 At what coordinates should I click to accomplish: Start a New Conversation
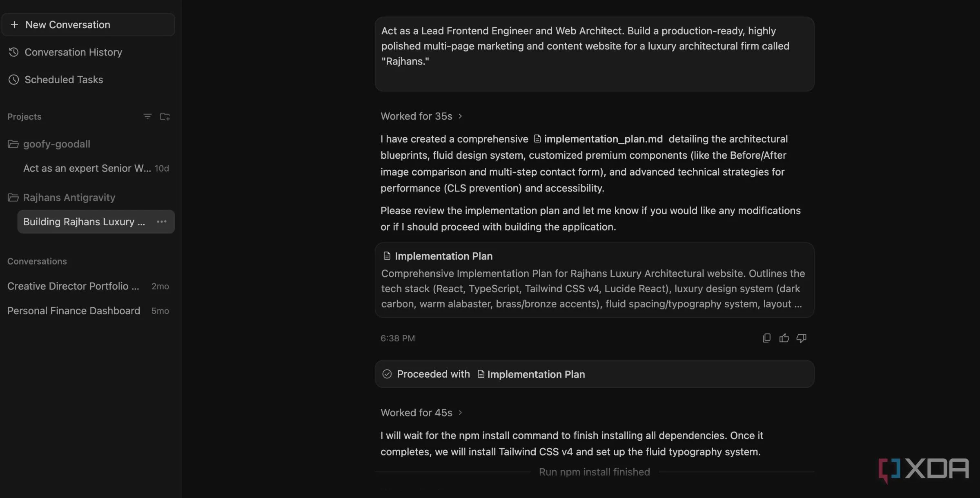tap(88, 24)
